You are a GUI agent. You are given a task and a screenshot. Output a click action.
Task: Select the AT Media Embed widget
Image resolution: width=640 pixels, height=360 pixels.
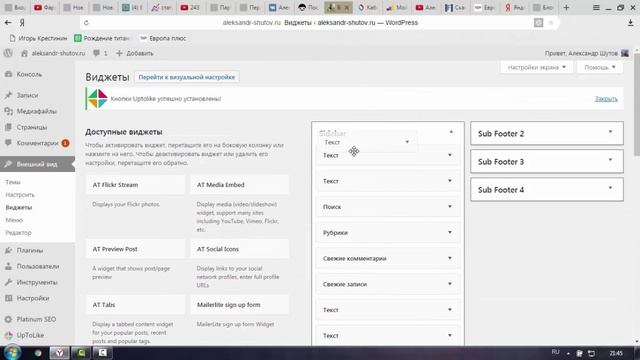[240, 184]
